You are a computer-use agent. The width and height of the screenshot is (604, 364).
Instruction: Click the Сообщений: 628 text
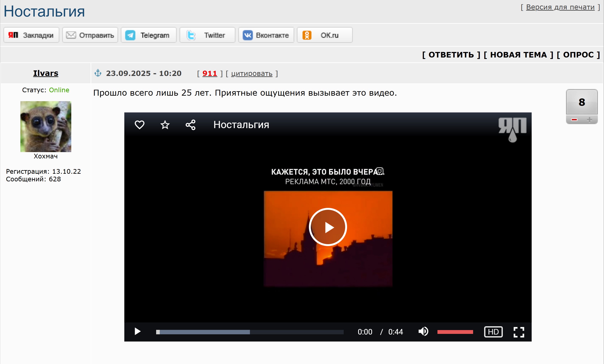click(x=33, y=179)
